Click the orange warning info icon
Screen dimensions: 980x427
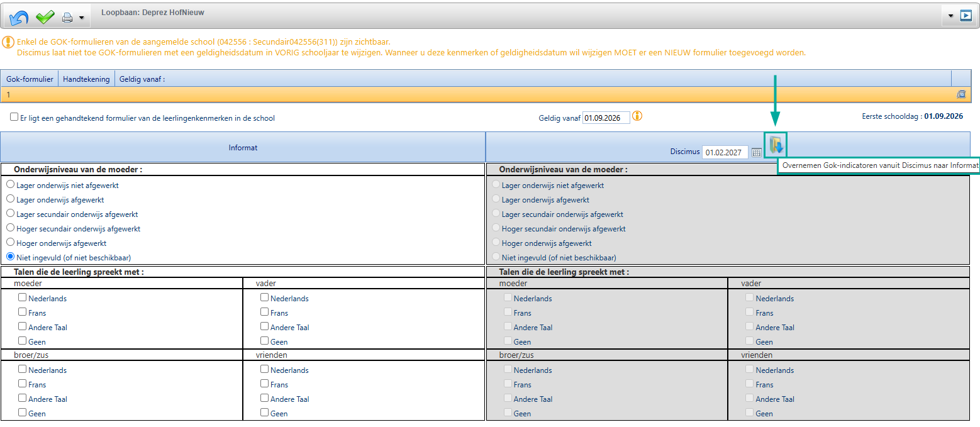click(x=7, y=42)
